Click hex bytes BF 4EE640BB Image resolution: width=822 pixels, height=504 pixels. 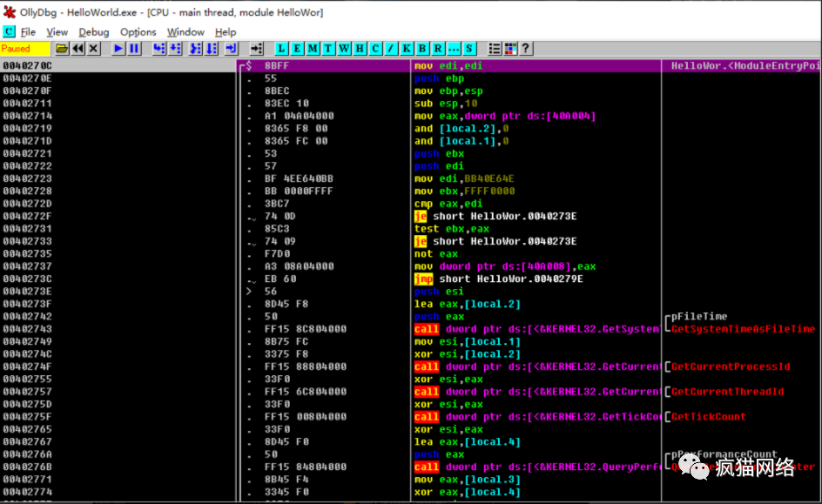click(299, 178)
